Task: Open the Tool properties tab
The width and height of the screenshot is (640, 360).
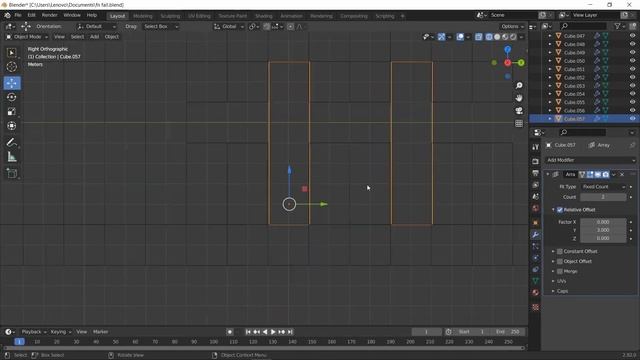Action: [x=536, y=147]
